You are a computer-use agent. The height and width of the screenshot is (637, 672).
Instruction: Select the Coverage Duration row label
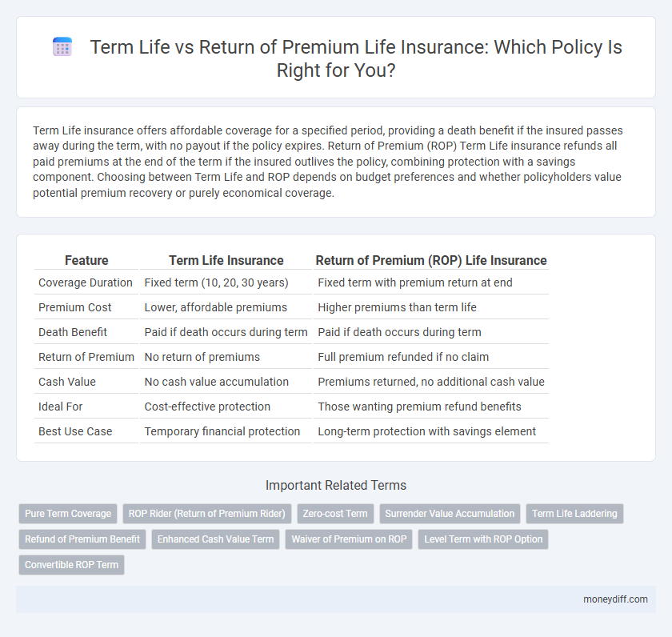(x=86, y=282)
